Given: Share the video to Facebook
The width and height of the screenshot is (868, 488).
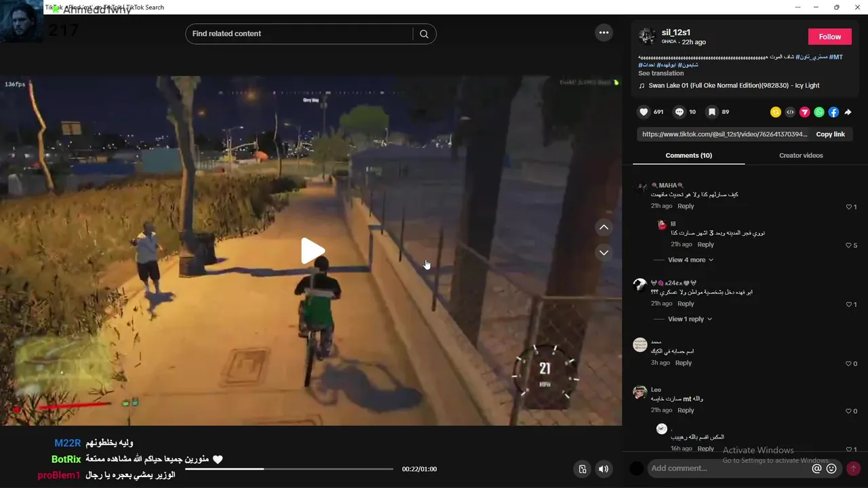Looking at the screenshot, I should click(833, 113).
